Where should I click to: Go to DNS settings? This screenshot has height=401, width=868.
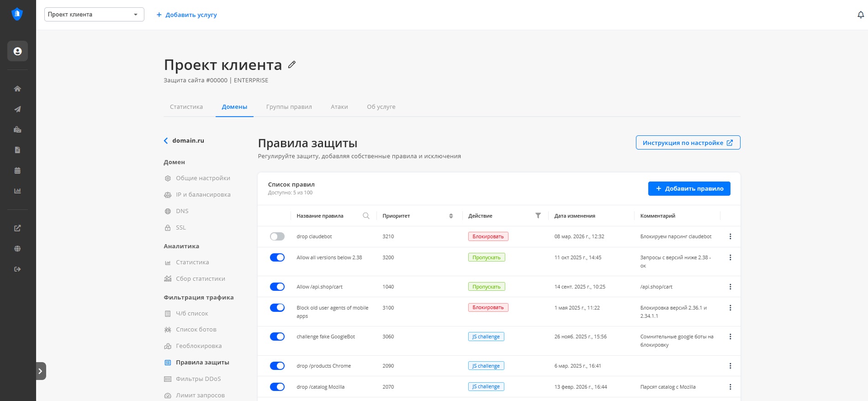coord(176,211)
